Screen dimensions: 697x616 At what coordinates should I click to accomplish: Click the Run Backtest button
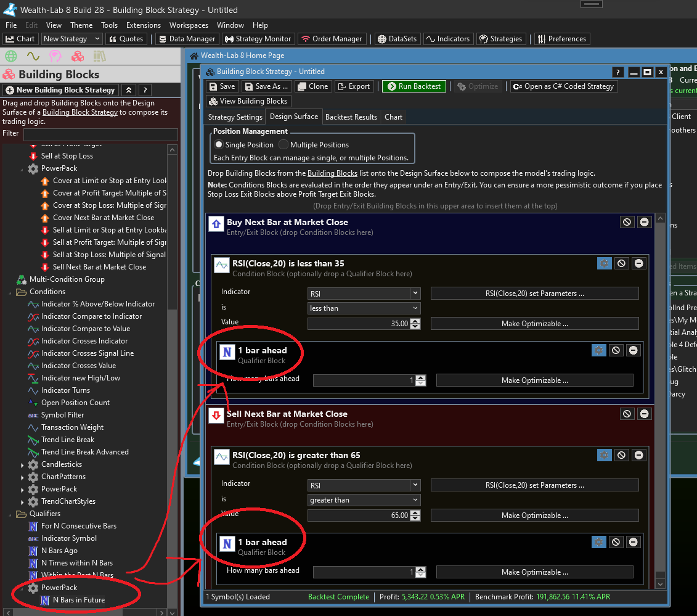click(414, 86)
